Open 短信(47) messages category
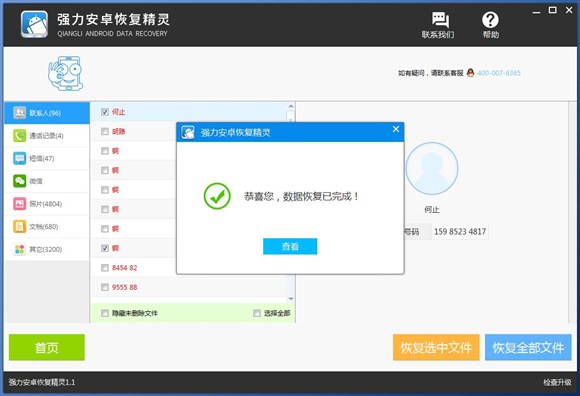The image size is (580, 396). (47, 159)
